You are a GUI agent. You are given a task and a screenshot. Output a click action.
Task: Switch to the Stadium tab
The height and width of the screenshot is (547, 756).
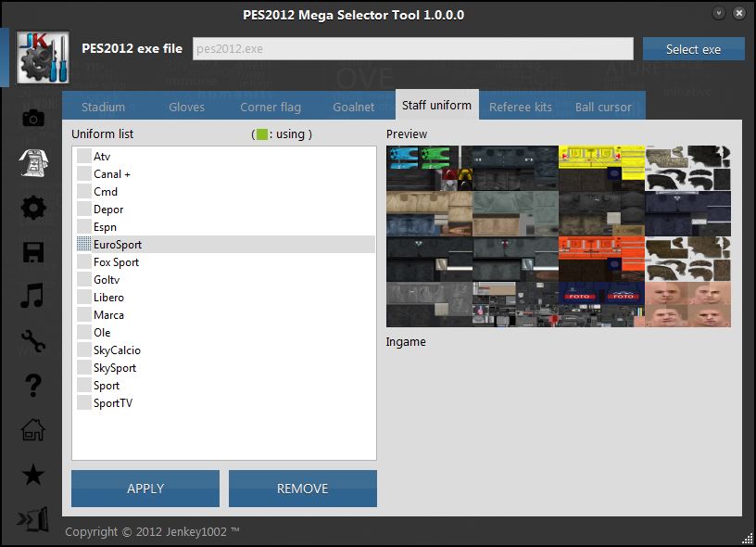[x=103, y=107]
